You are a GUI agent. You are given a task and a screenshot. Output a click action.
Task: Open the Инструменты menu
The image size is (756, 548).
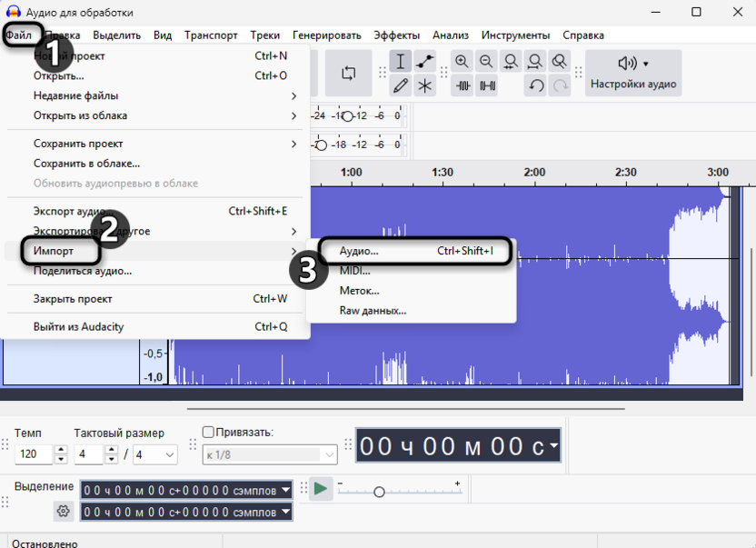pyautogui.click(x=515, y=35)
